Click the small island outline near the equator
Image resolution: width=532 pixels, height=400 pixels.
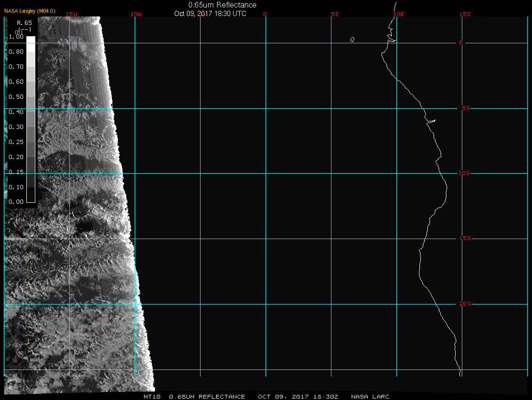coord(352,40)
